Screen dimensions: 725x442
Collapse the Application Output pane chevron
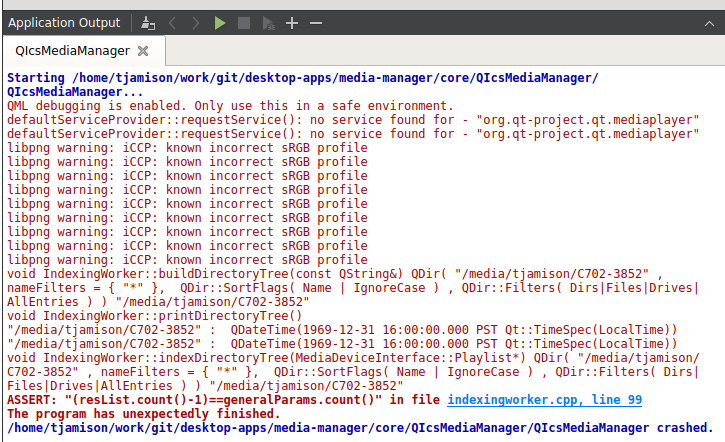pyautogui.click(x=709, y=24)
